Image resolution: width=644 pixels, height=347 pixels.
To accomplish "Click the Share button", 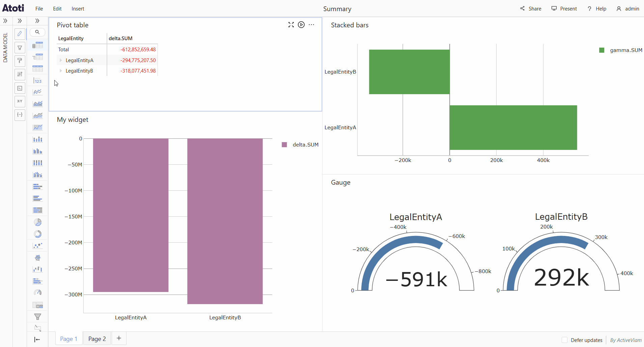I will click(531, 9).
